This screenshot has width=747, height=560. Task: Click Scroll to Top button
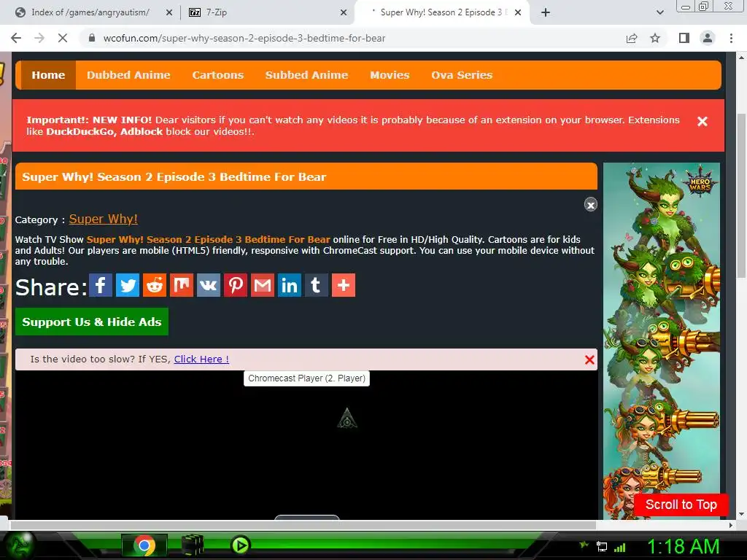[681, 505]
